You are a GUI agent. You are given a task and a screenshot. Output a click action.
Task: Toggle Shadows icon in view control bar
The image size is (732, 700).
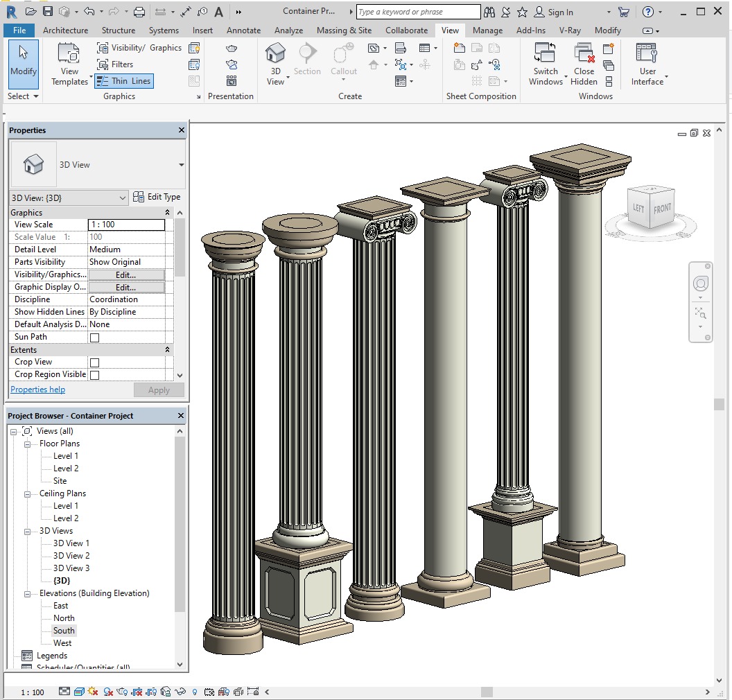tap(108, 692)
